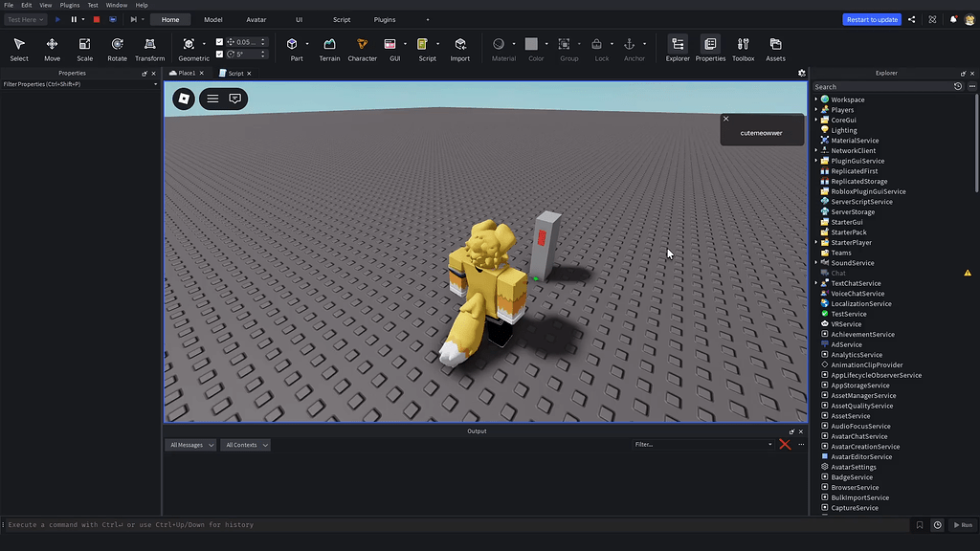Select ReplicatedStorage in Explorer

pos(858,181)
